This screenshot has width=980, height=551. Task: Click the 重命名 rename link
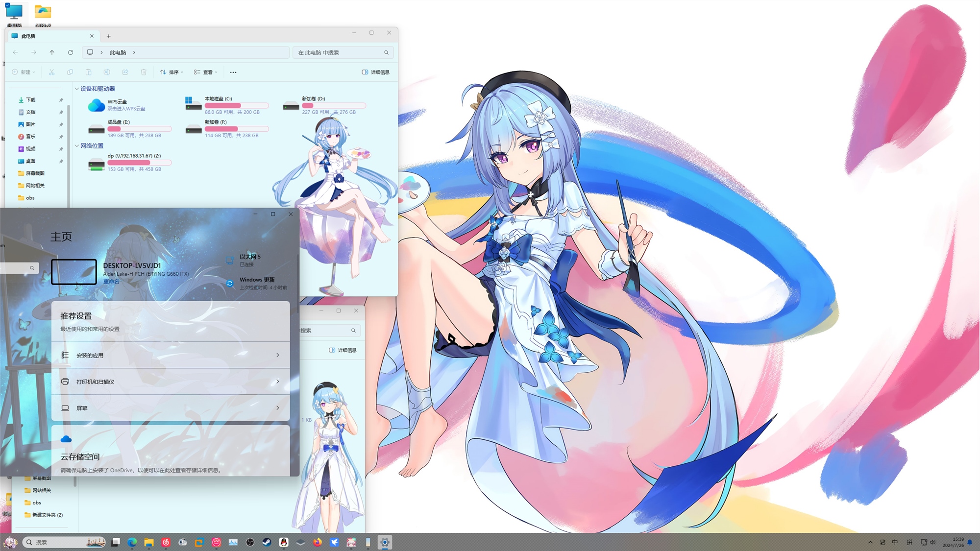pos(111,282)
